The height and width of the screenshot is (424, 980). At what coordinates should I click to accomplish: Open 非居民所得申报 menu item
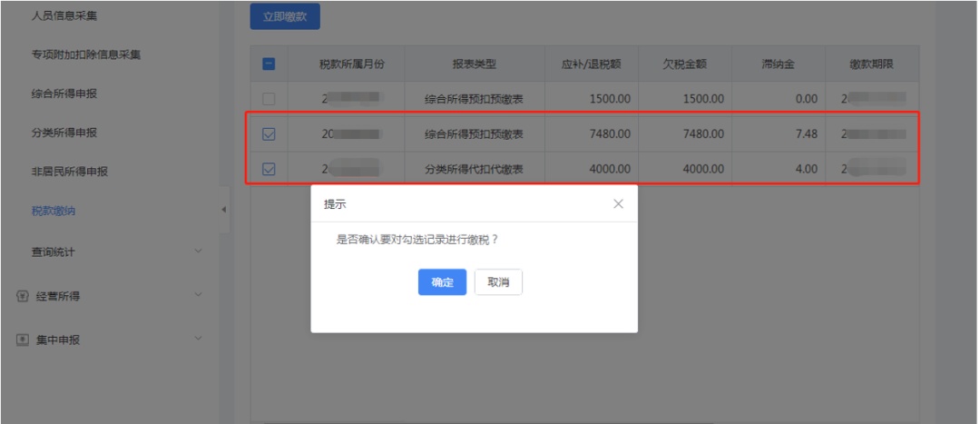coord(70,172)
